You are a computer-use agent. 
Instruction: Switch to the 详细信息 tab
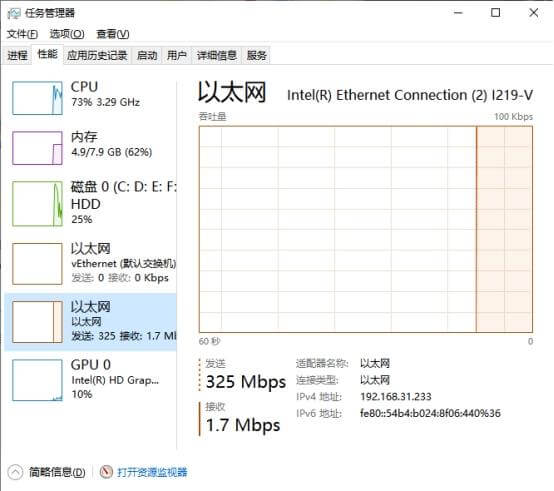click(217, 55)
